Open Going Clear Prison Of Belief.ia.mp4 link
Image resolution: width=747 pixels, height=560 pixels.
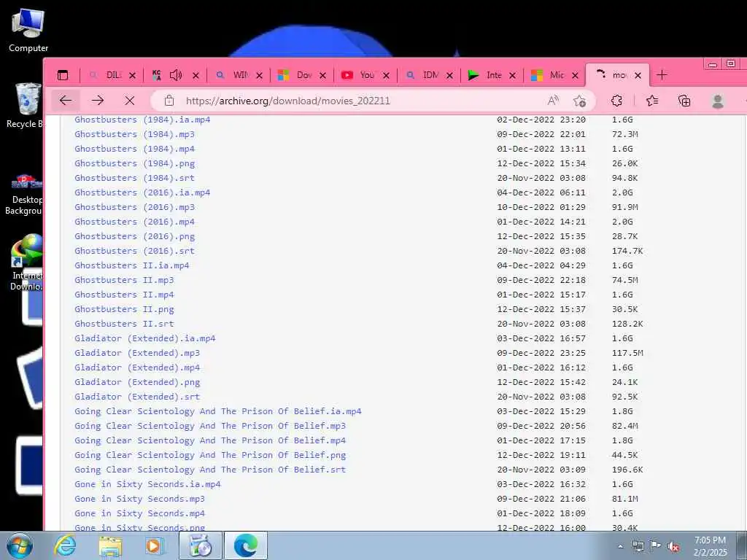(x=218, y=411)
